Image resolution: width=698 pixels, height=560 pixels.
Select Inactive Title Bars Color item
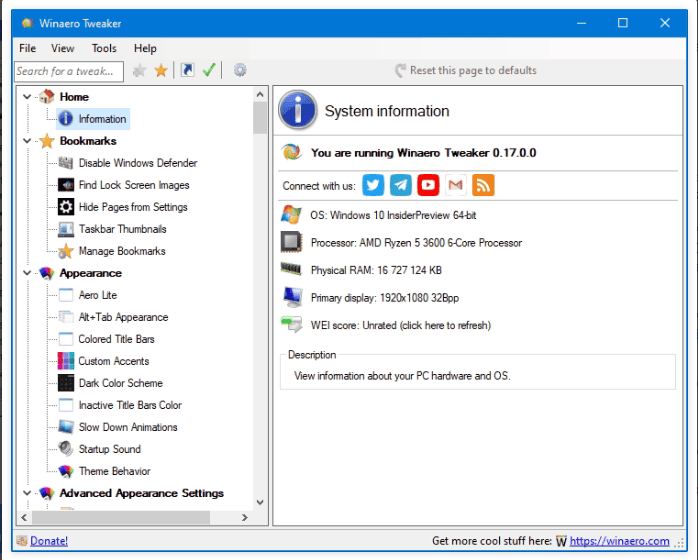tap(130, 405)
